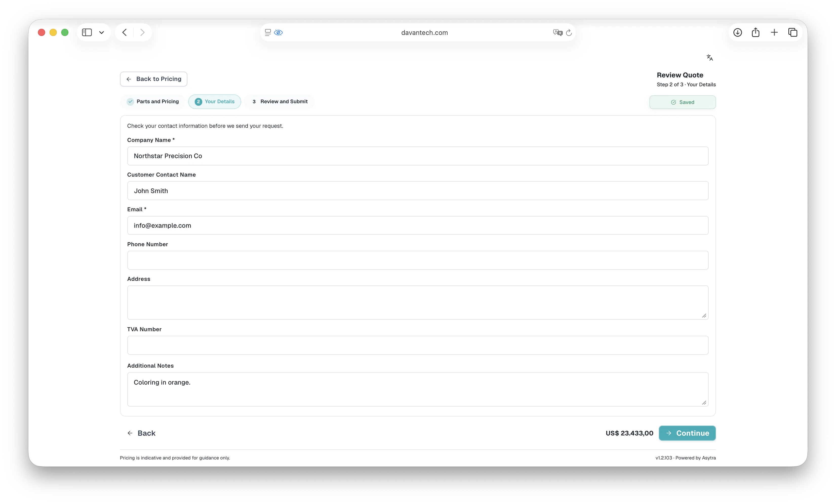Click the pricing is indicative disclaimer text

tap(175, 458)
